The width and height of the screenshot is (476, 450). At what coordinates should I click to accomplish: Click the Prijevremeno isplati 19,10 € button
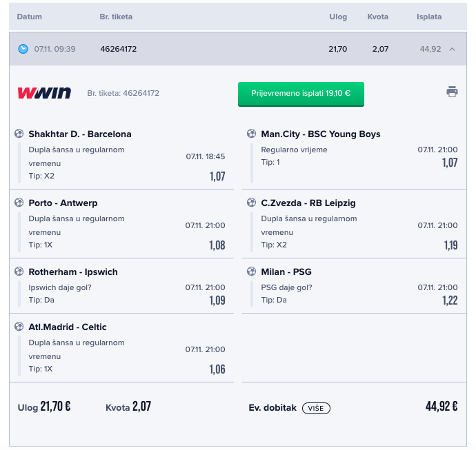[x=301, y=94]
